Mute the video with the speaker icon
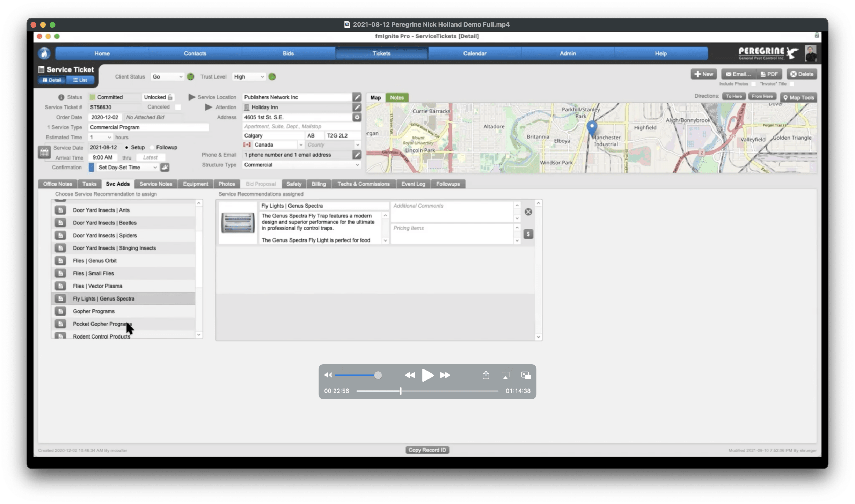 [328, 375]
